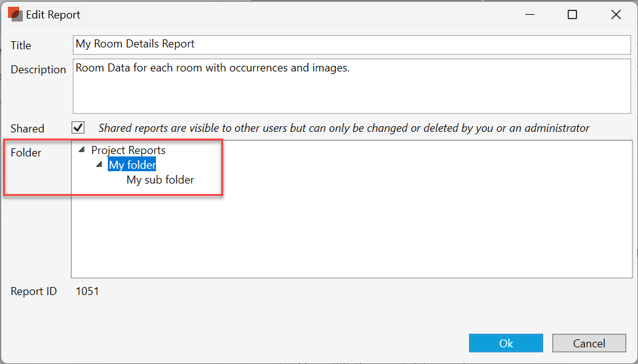
Task: Choose My sub folder in the tree
Action: [160, 180]
